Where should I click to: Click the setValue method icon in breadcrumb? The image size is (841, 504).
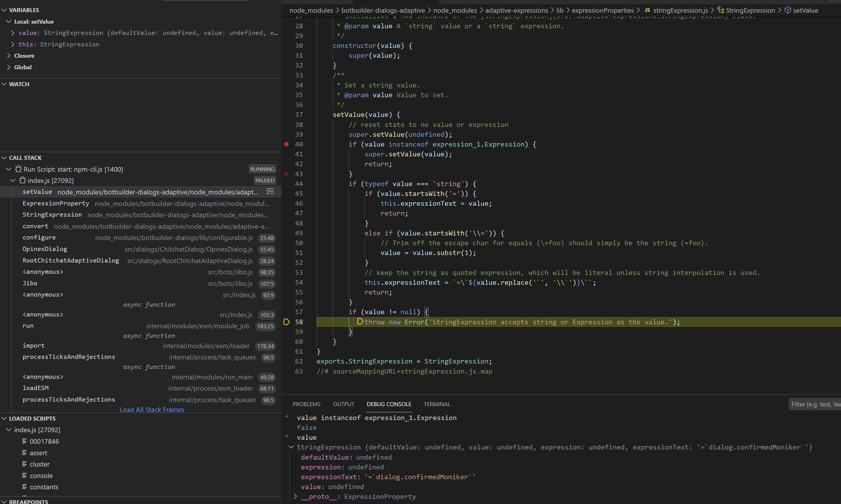click(788, 10)
